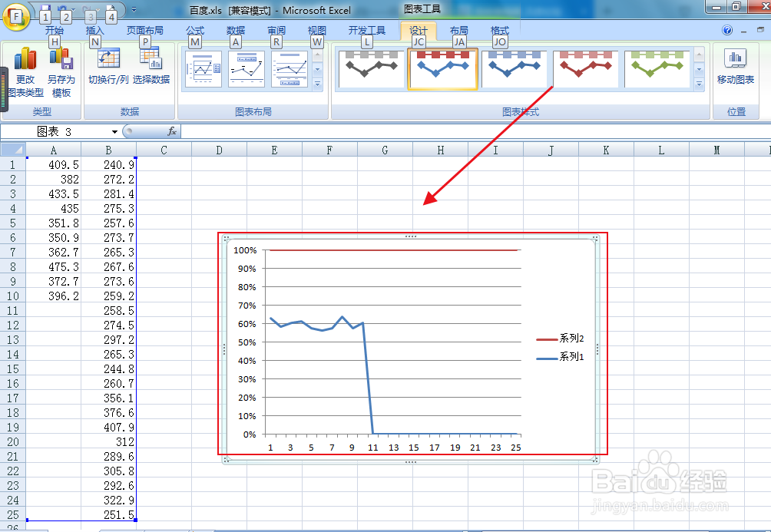Open the Review (审阅) tab

point(276,31)
